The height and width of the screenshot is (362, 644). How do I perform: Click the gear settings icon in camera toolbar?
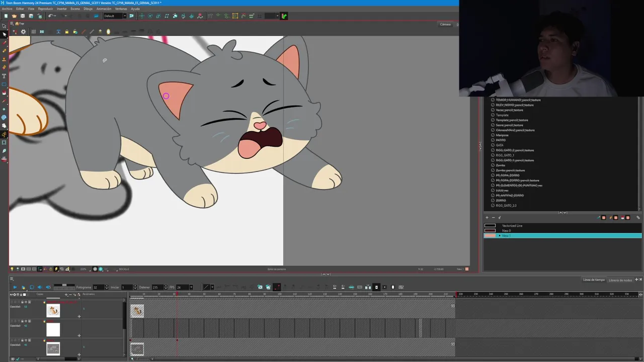click(x=23, y=32)
